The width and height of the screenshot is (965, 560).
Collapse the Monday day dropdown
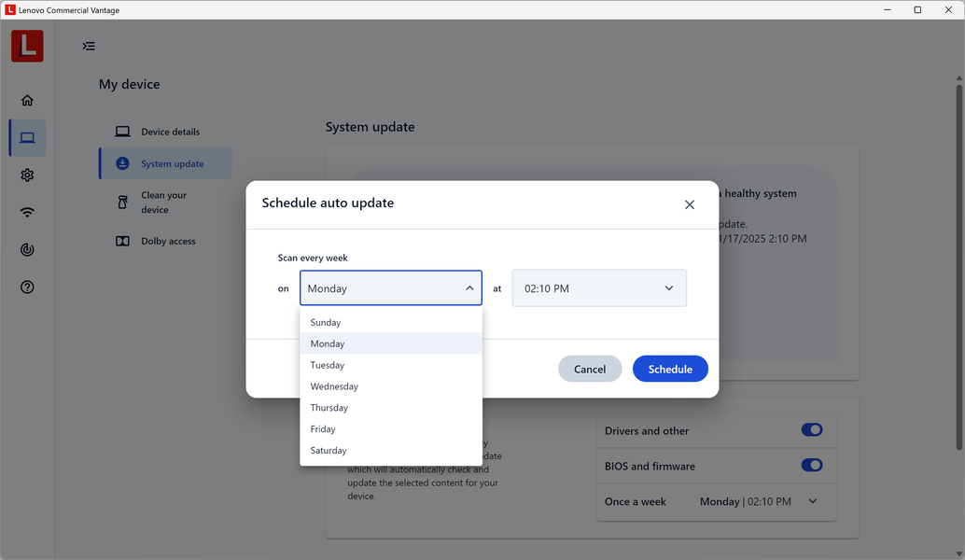point(391,288)
